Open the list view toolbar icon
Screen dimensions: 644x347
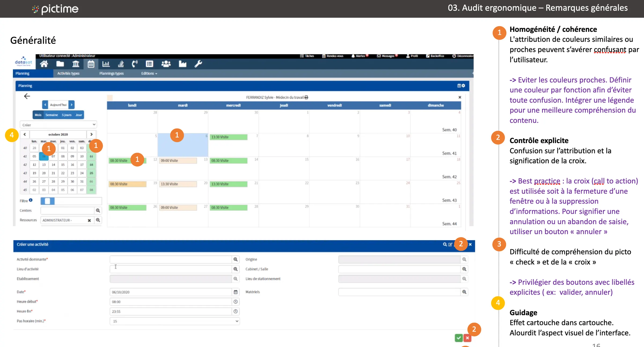click(149, 64)
